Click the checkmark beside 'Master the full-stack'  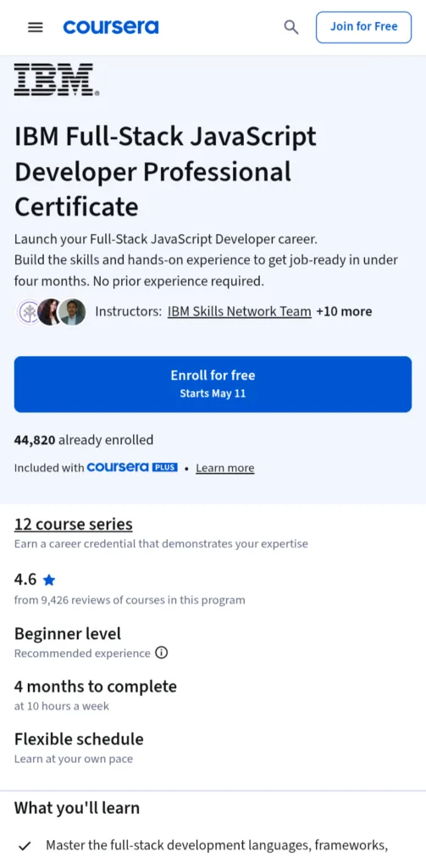coord(25,846)
